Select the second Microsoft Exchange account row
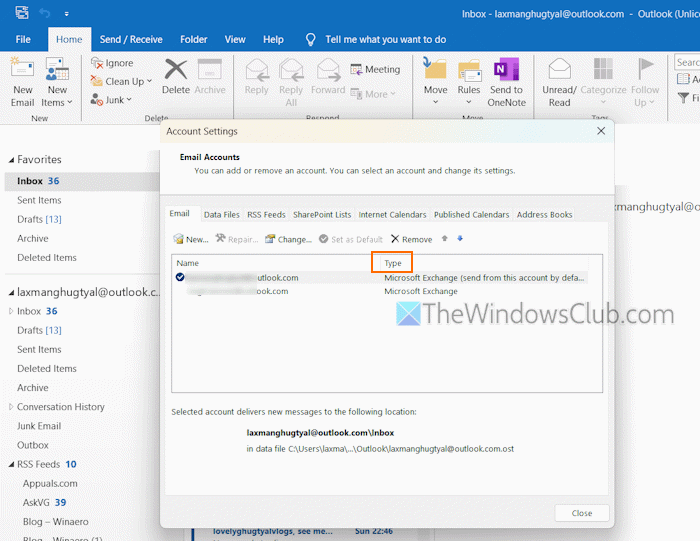The image size is (700, 541). 380,291
